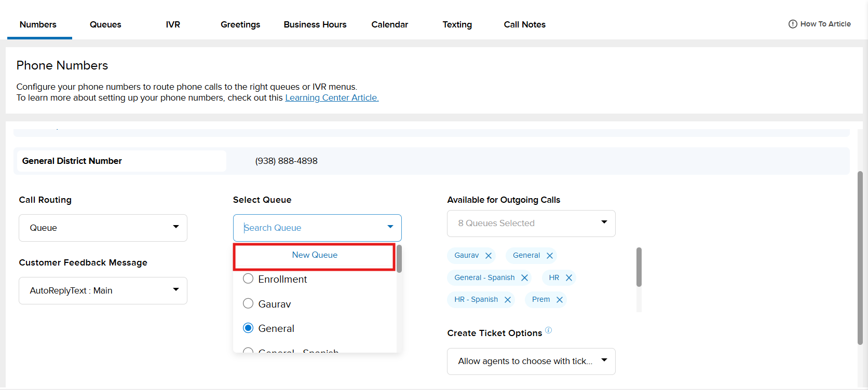Viewport: 868px width, 390px height.
Task: Click the queue list scrollbar
Action: coord(399,259)
